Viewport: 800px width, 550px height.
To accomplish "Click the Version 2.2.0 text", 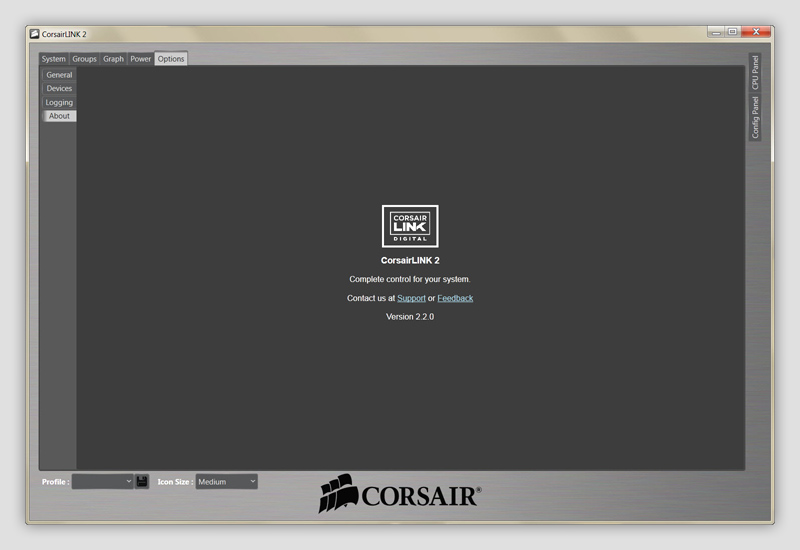I will tap(410, 317).
